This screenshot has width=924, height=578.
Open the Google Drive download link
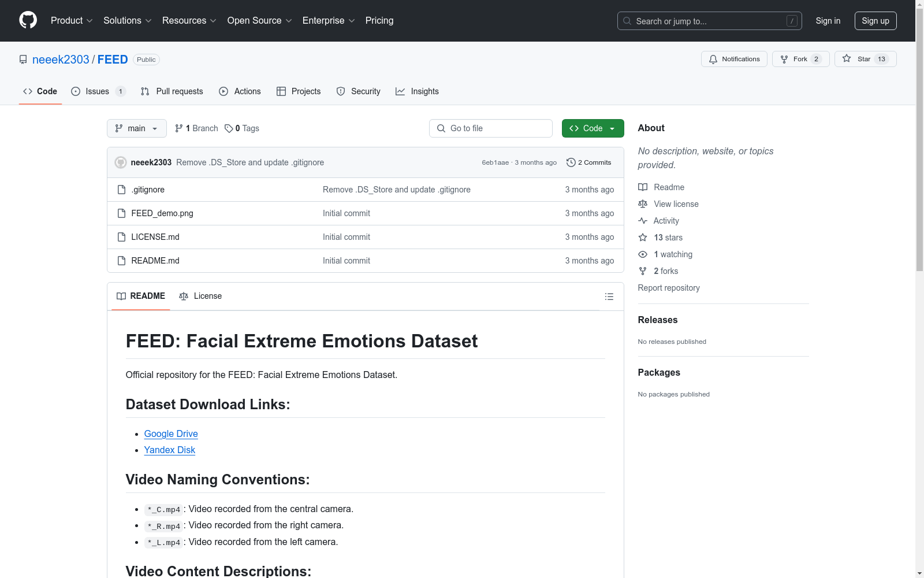coord(171,433)
